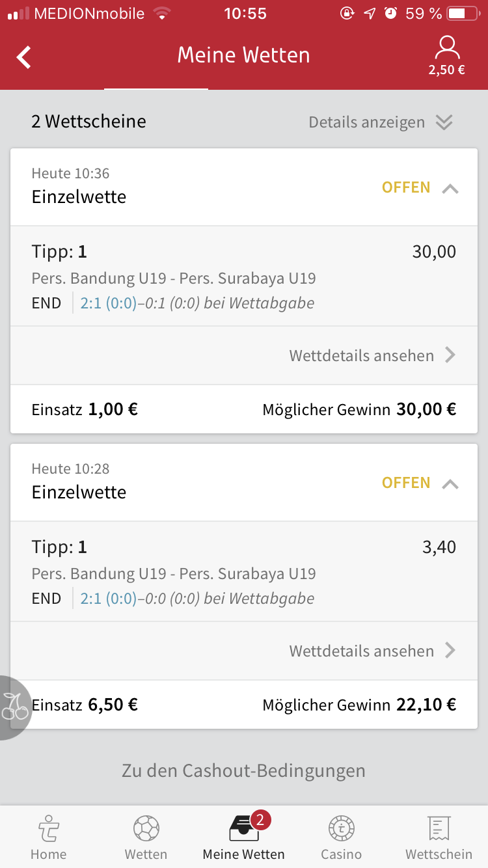Open the Wettschein receipt tab
The height and width of the screenshot is (868, 488).
pos(439,830)
